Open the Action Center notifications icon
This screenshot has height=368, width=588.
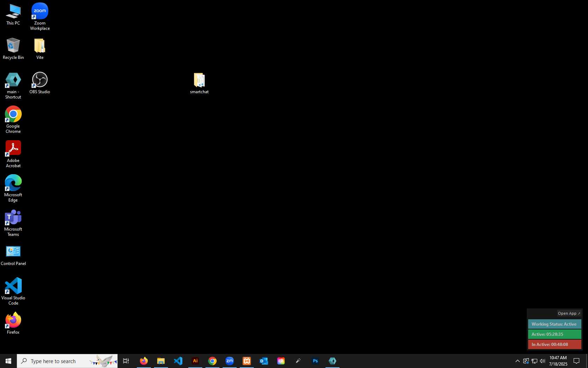click(x=576, y=361)
